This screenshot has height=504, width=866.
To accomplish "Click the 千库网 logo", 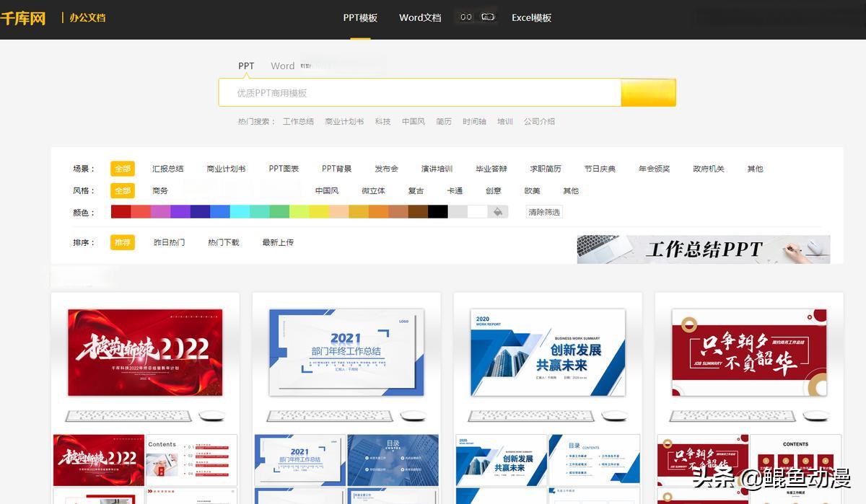I will tap(23, 18).
